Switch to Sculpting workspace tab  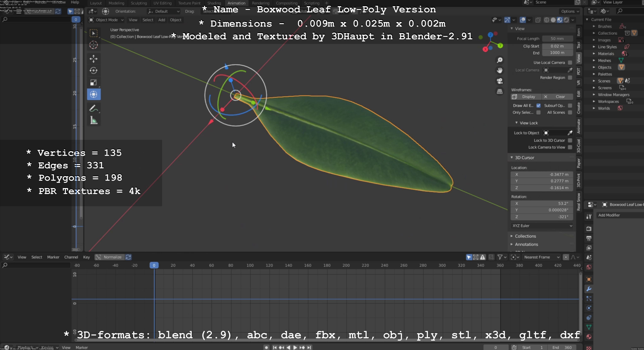point(139,3)
